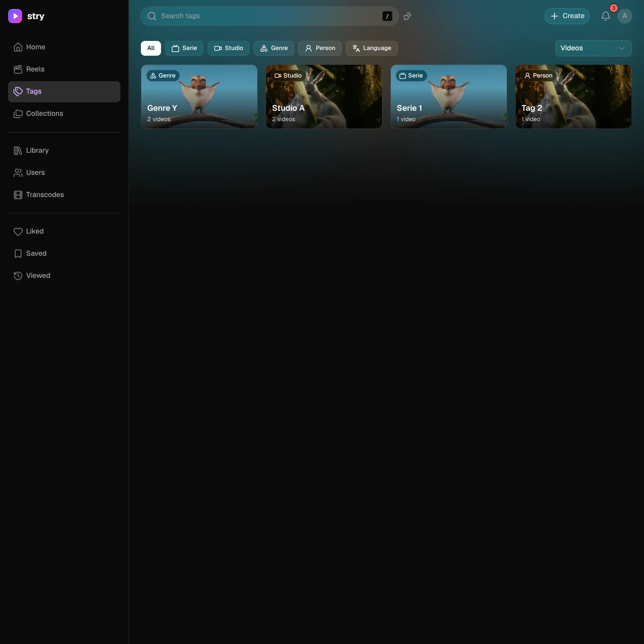Open the Library section
This screenshot has width=644, height=644.
point(64,150)
